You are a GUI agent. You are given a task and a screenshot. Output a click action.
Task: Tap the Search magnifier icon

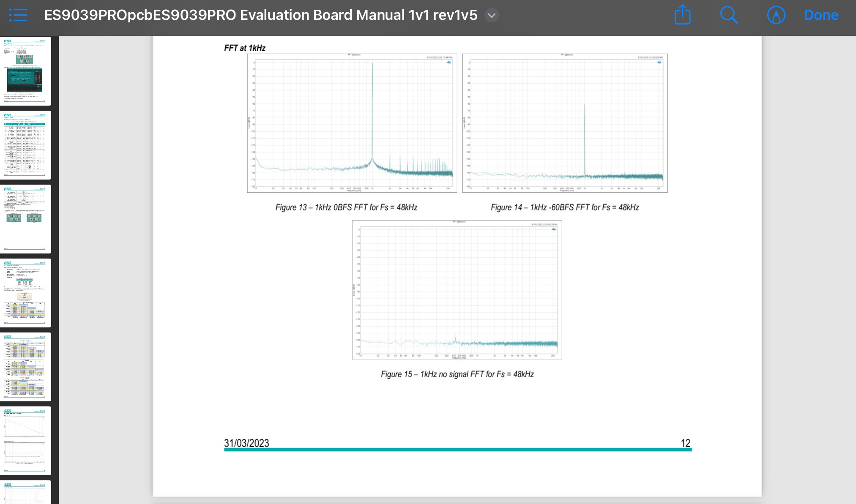point(729,15)
